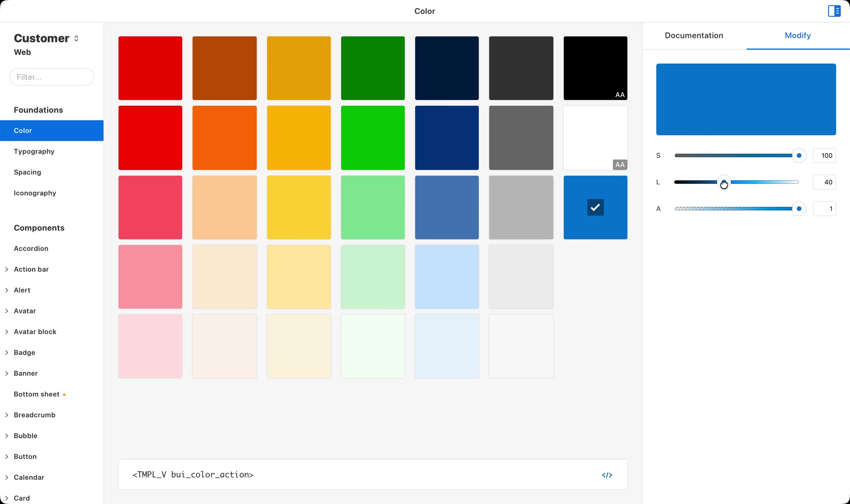Image resolution: width=850 pixels, height=504 pixels.
Task: Expand the Action bar chevron
Action: pyautogui.click(x=7, y=269)
